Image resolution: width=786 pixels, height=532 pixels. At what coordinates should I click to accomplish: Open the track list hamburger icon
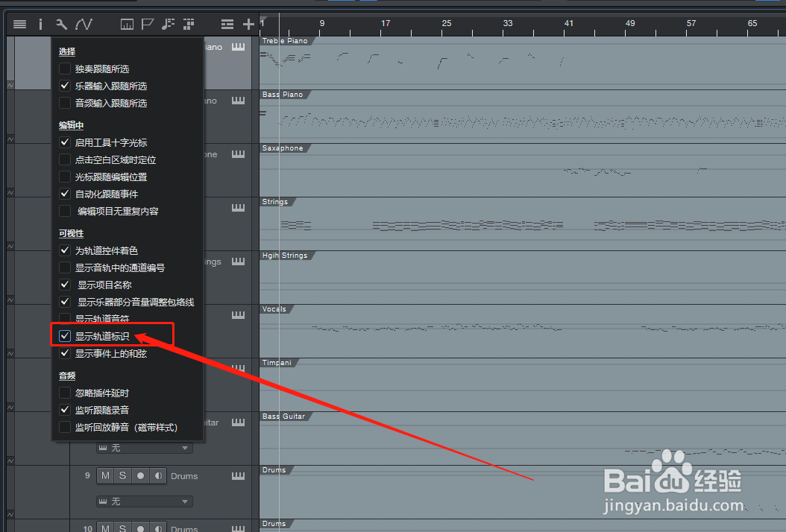pos(19,24)
